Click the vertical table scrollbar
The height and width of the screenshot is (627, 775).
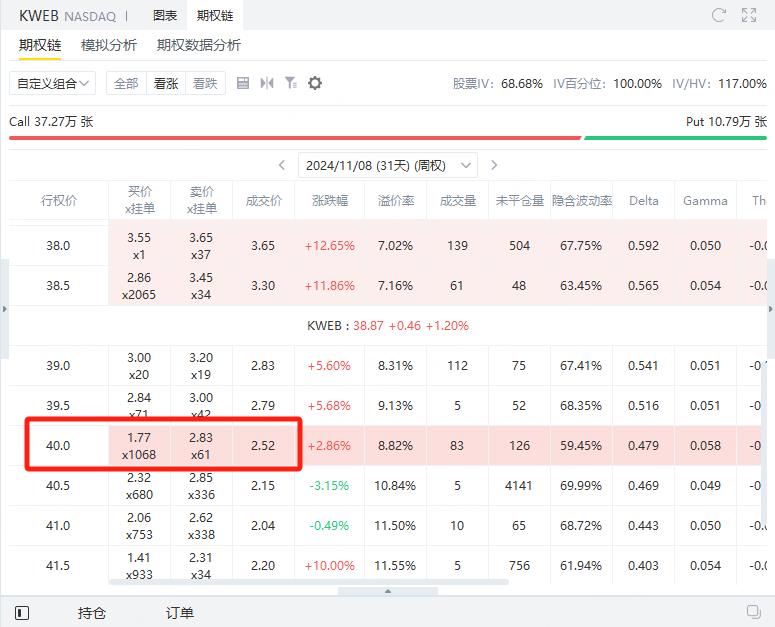pos(764,445)
